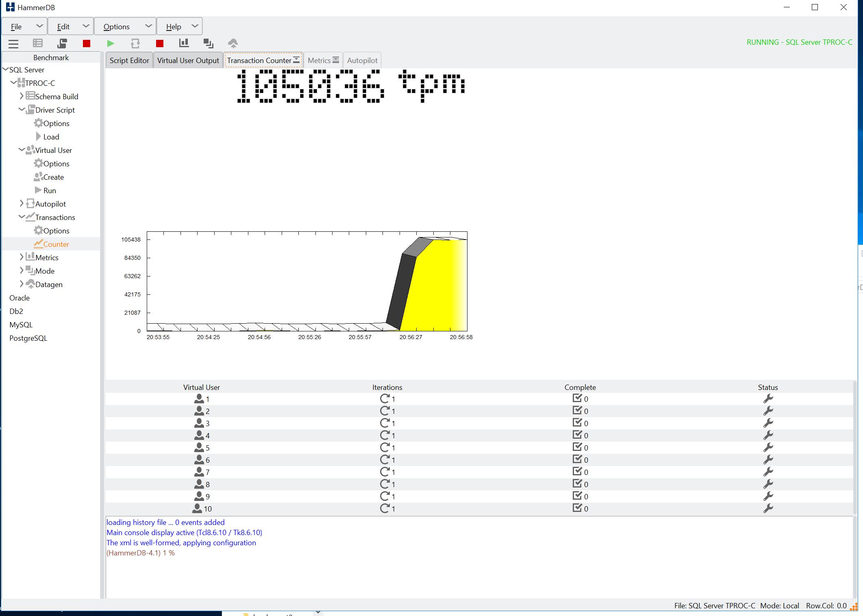Image resolution: width=863 pixels, height=616 pixels.
Task: Click the wrench status icon for user 8
Action: [x=768, y=484]
